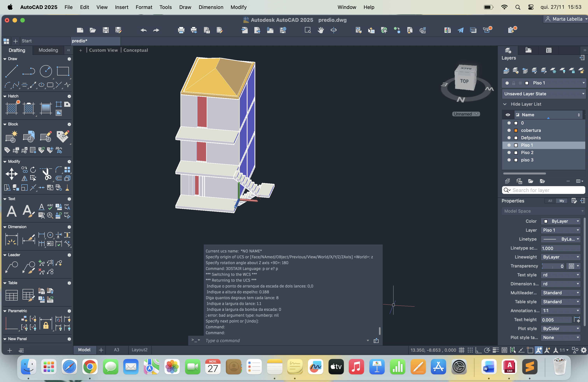Click the Plot printer icon
The image size is (588, 382).
[181, 30]
